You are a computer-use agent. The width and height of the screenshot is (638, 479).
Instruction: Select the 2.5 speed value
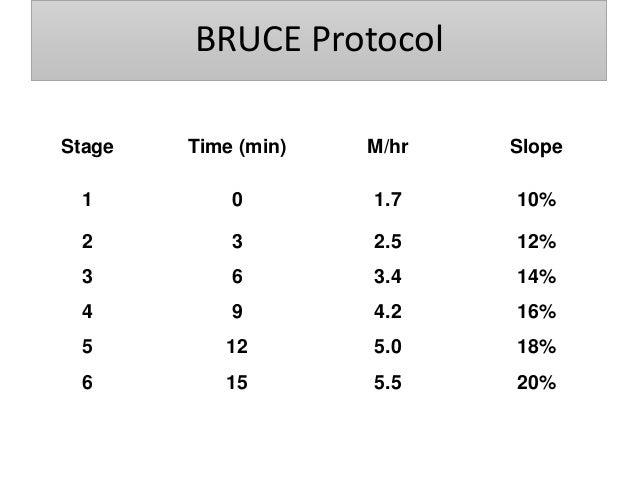[x=388, y=242]
